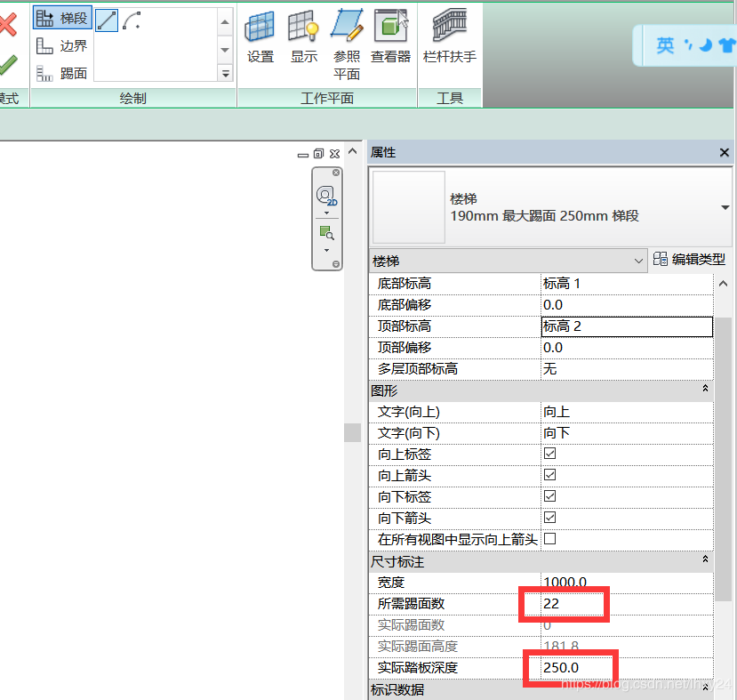The height and width of the screenshot is (700, 737).
Task: Collapse the 图形 section
Action: pos(705,389)
